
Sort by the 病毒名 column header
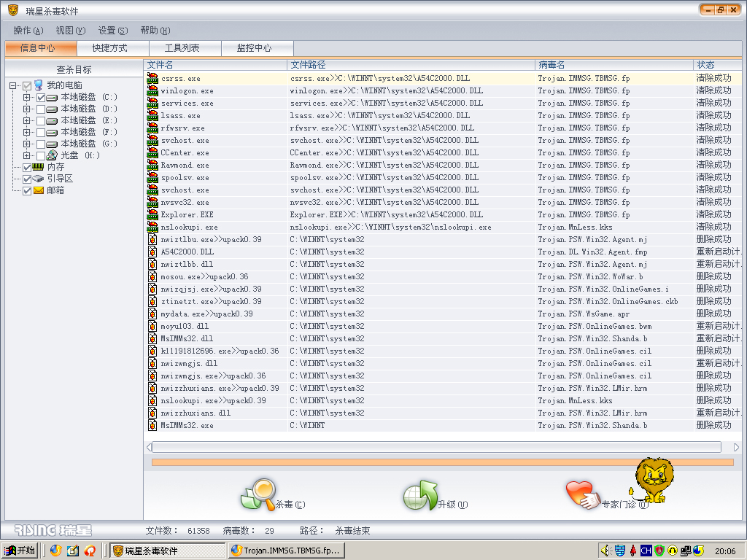click(x=614, y=65)
